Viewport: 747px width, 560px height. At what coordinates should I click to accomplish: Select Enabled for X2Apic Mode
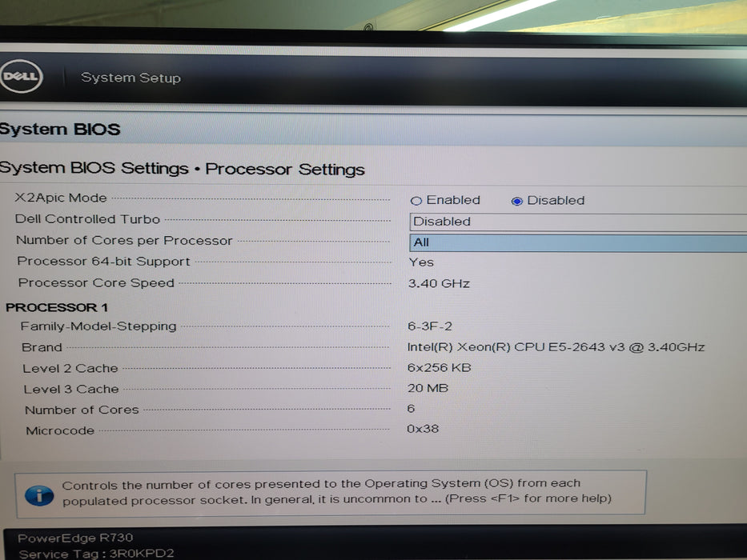click(x=416, y=201)
